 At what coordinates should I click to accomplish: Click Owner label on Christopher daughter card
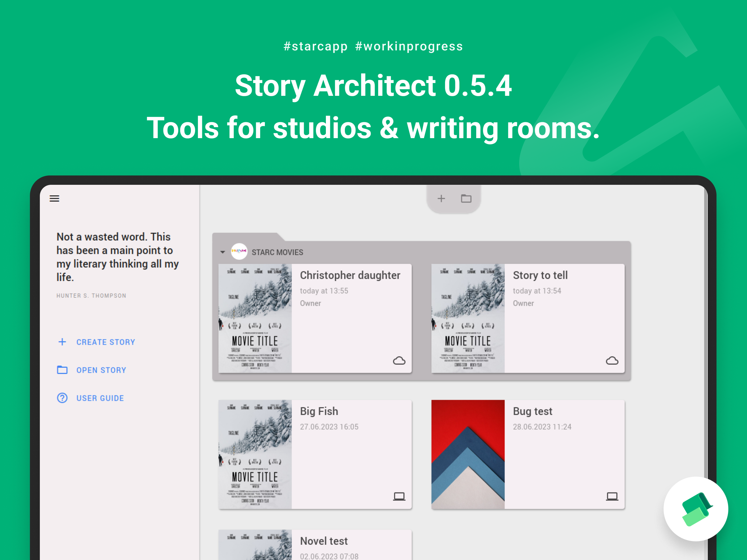click(x=310, y=303)
